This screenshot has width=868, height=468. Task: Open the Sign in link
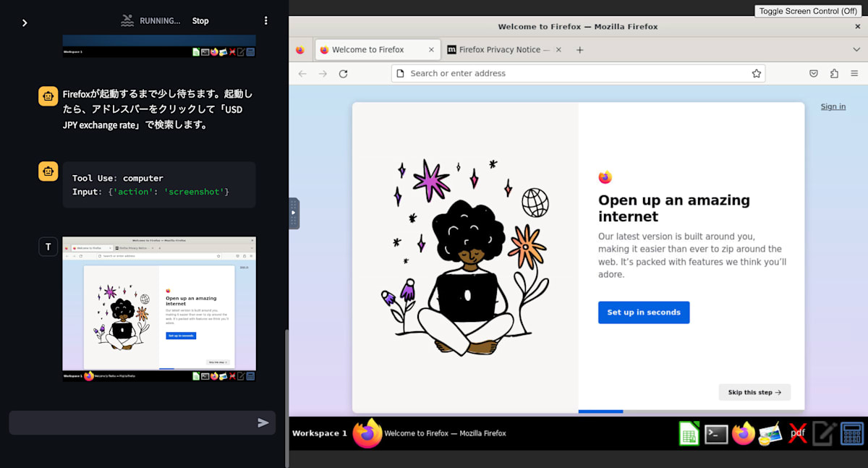(833, 106)
